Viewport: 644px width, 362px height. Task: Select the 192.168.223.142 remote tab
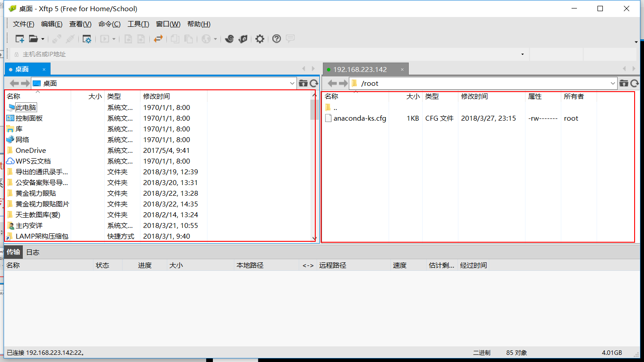click(x=360, y=69)
